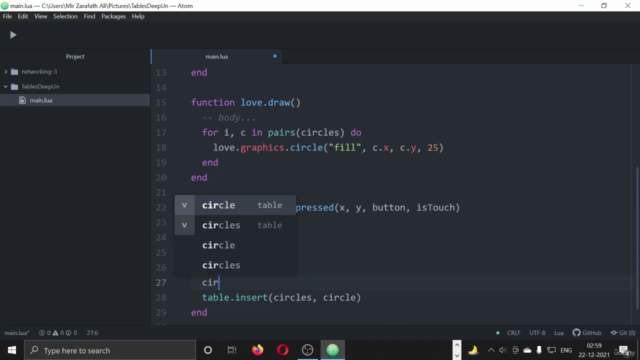This screenshot has height=360, width=640.
Task: Select the Project panel header
Action: [x=75, y=56]
